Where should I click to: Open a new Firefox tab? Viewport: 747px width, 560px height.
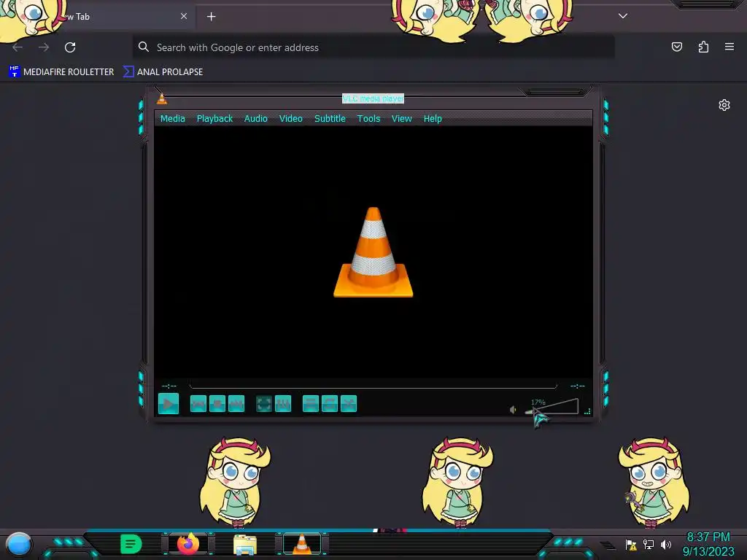coord(211,17)
